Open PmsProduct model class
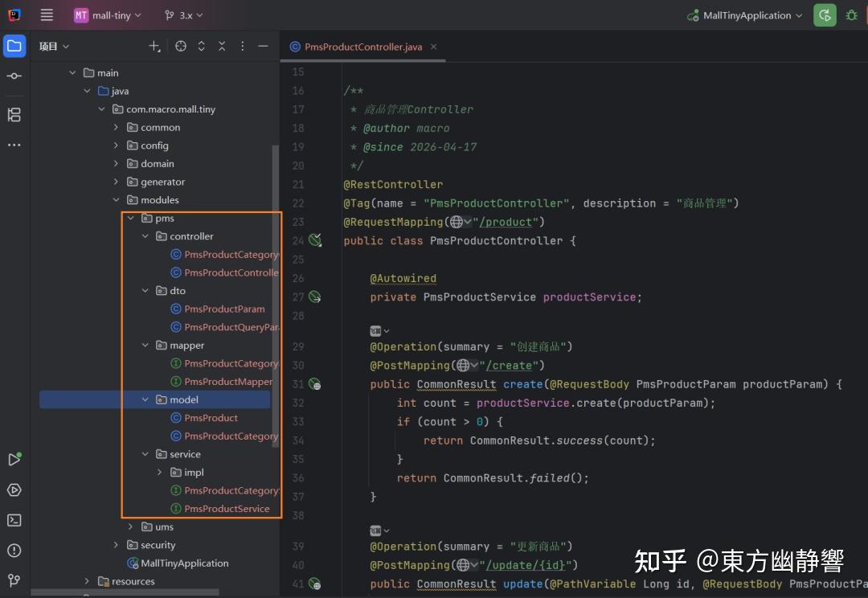868x598 pixels. pos(211,418)
